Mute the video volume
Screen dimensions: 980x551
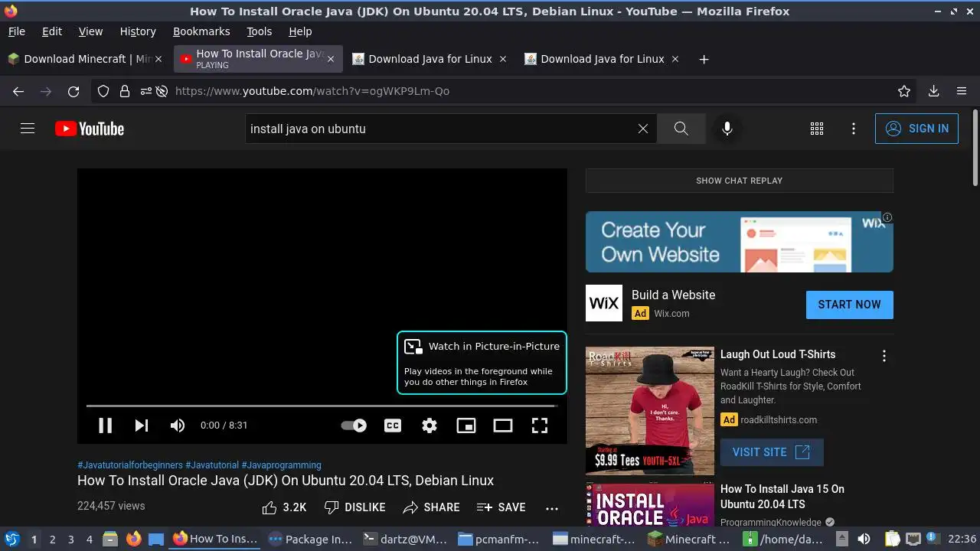coord(178,425)
